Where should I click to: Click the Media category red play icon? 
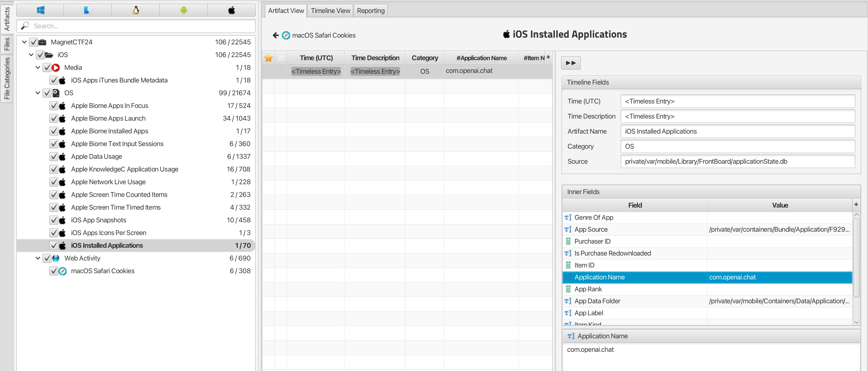pos(56,67)
